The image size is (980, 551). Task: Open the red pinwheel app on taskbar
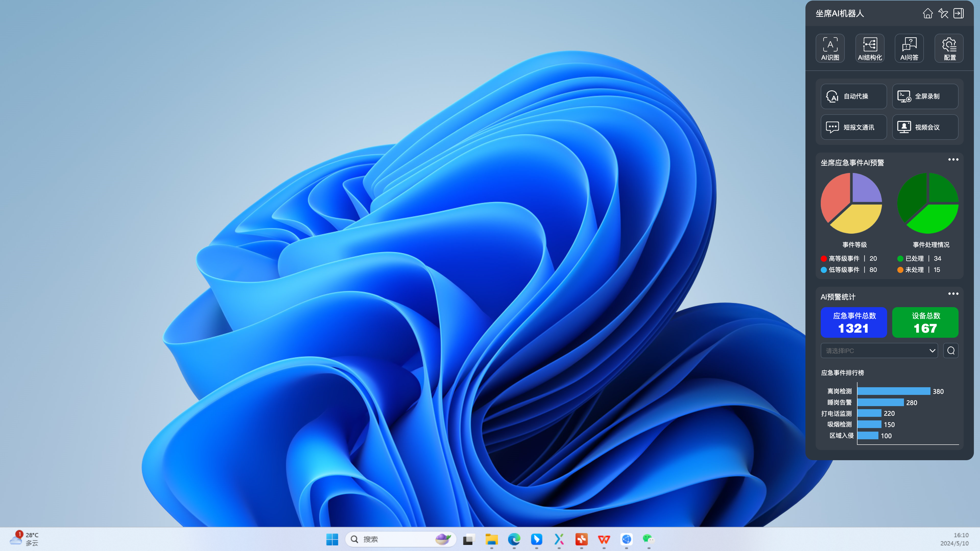pyautogui.click(x=581, y=539)
